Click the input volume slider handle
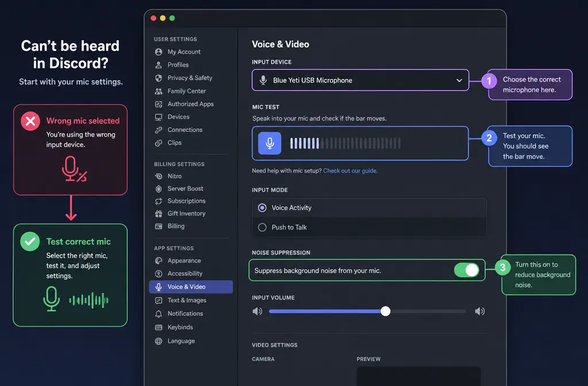The width and height of the screenshot is (588, 386). pyautogui.click(x=385, y=311)
